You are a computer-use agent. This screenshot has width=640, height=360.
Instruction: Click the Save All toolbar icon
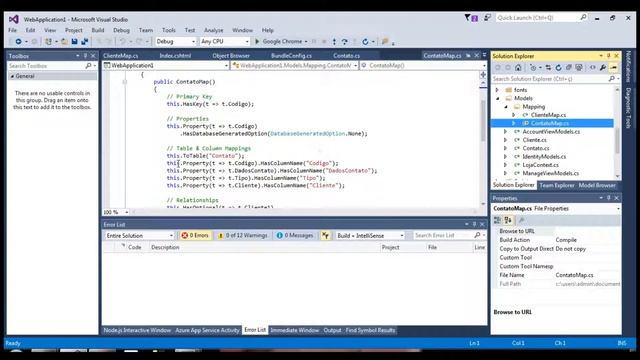[85, 42]
